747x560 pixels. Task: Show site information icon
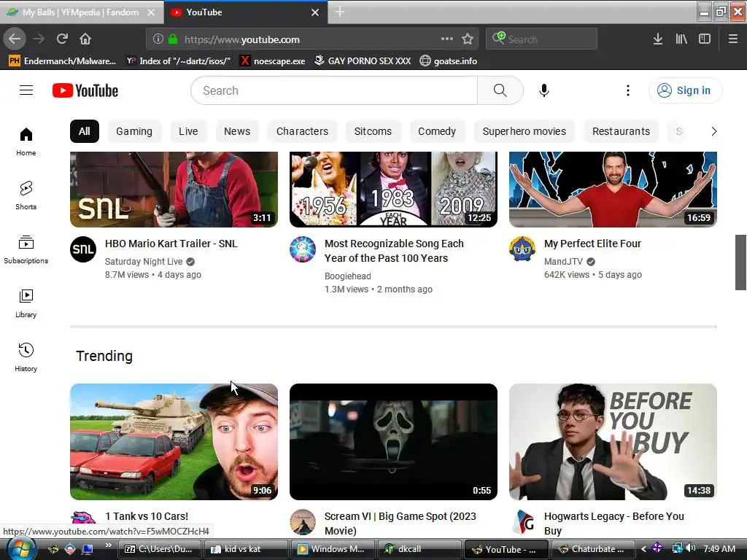[x=158, y=39]
